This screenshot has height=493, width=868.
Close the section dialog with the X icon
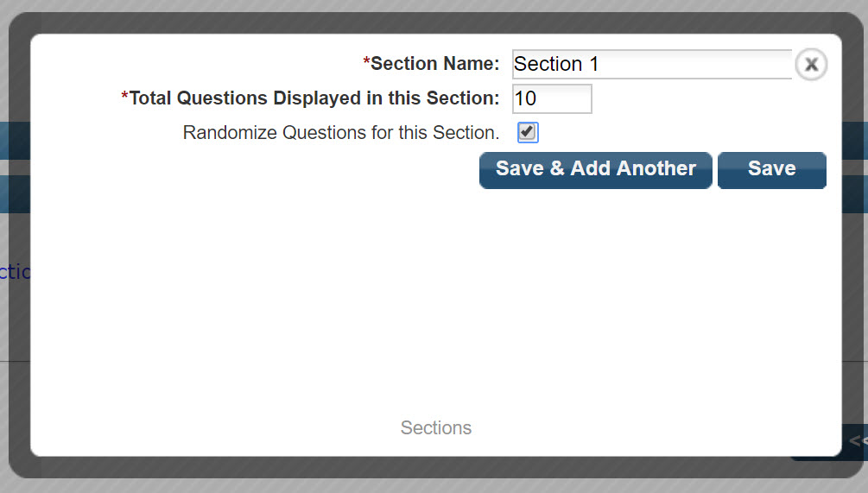(811, 65)
